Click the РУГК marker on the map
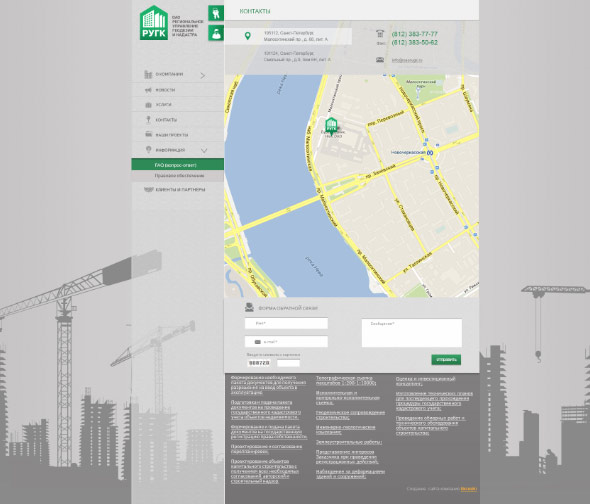Image resolution: width=590 pixels, height=504 pixels. tap(331, 126)
